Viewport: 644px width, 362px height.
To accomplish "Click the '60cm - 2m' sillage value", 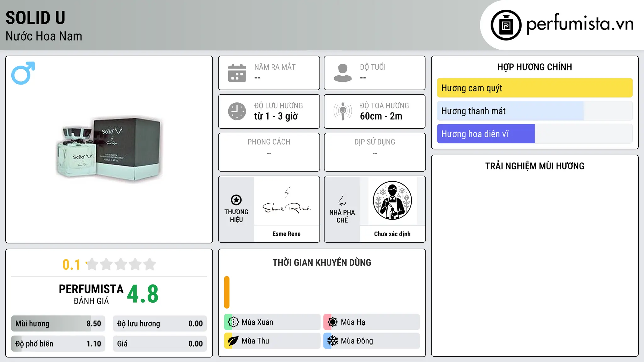I will (381, 116).
